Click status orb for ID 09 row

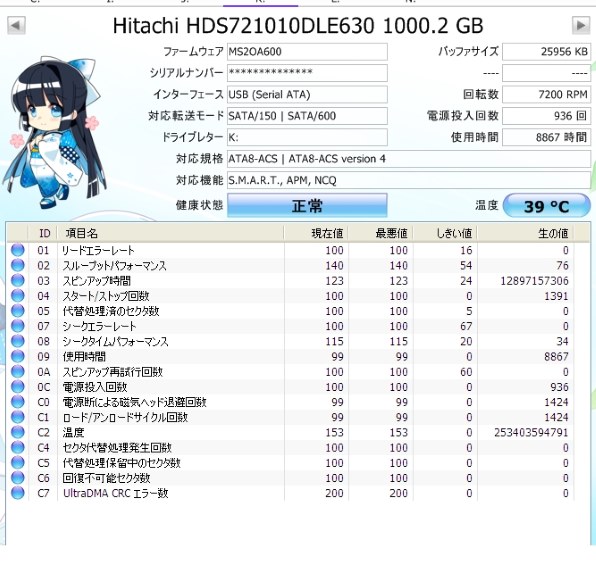pos(17,356)
